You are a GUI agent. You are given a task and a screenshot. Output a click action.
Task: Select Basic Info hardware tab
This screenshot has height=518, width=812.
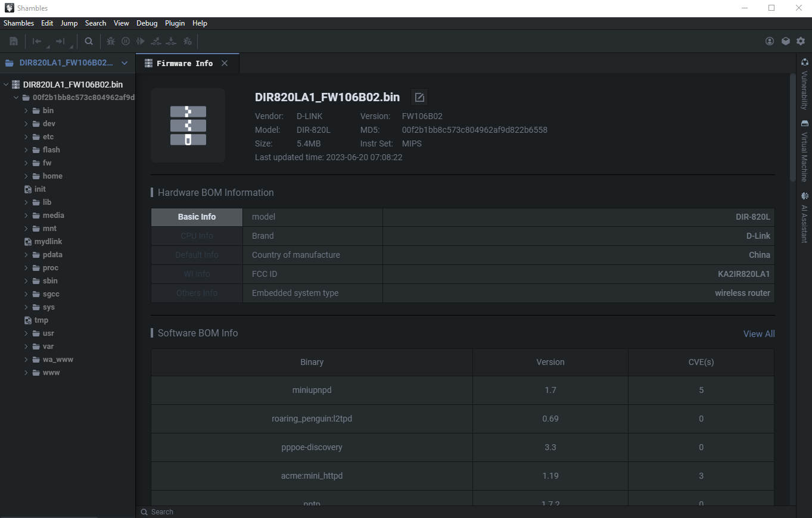[x=197, y=217]
